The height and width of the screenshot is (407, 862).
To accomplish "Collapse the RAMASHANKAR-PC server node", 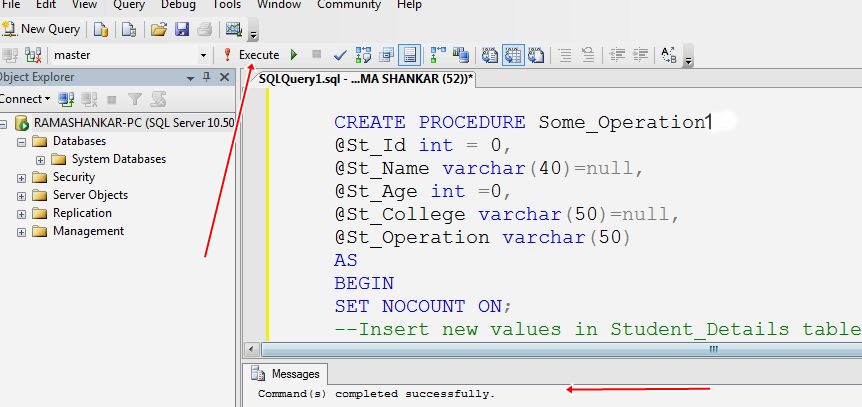I will [x=3, y=123].
